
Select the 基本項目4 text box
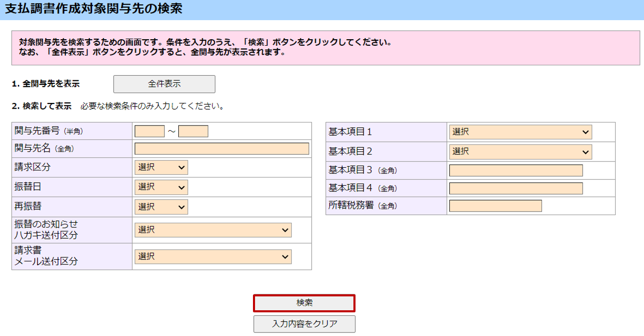[516, 188]
